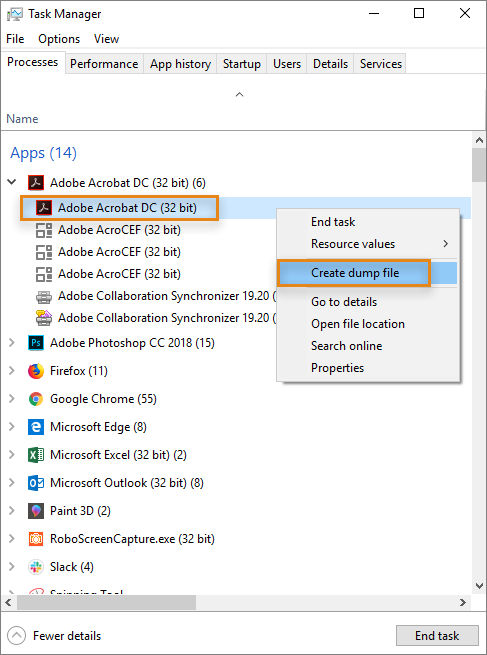The width and height of the screenshot is (487, 655).
Task: Click the End task button at bottom
Action: (x=437, y=636)
